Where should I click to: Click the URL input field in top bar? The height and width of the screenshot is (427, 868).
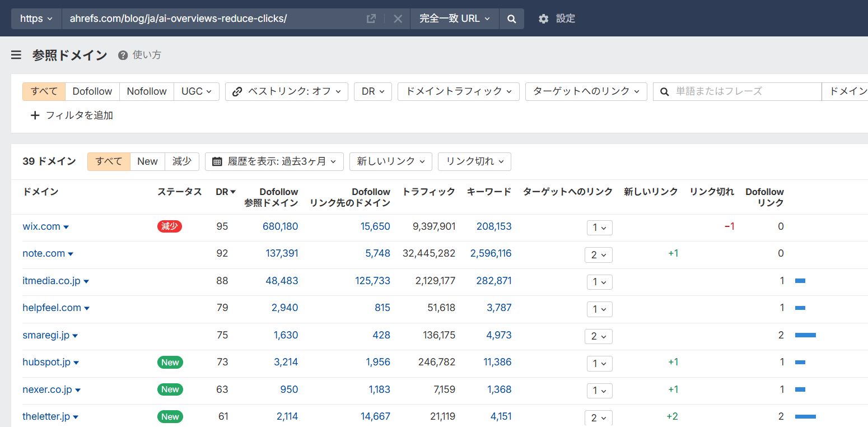point(213,18)
